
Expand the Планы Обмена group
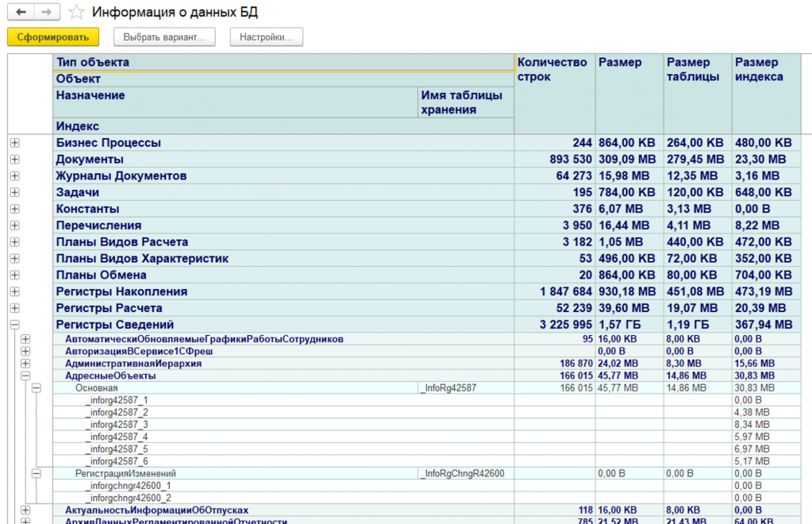coord(15,275)
